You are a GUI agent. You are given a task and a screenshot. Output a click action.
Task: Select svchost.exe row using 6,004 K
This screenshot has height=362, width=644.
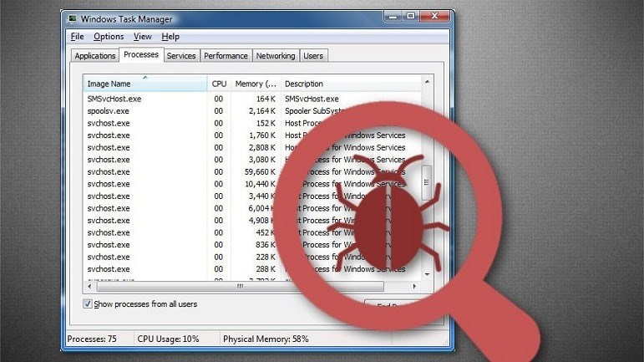coord(252,208)
